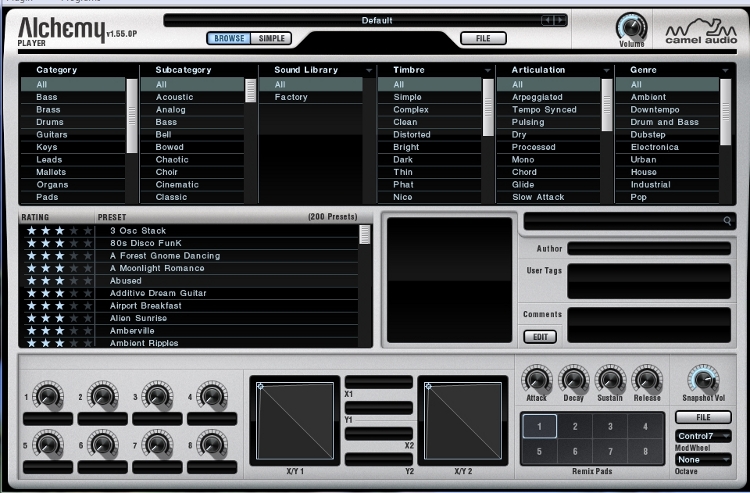
Task: Activate Remix Pad 8
Action: (x=645, y=451)
